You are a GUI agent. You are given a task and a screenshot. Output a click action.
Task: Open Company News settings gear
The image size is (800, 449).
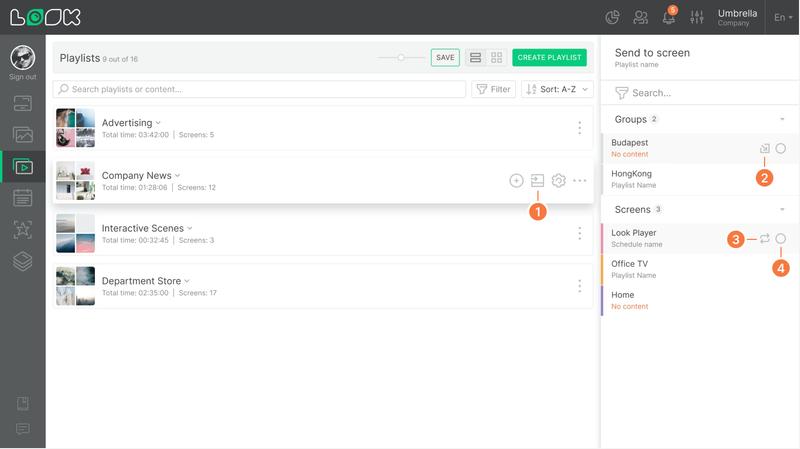[559, 180]
